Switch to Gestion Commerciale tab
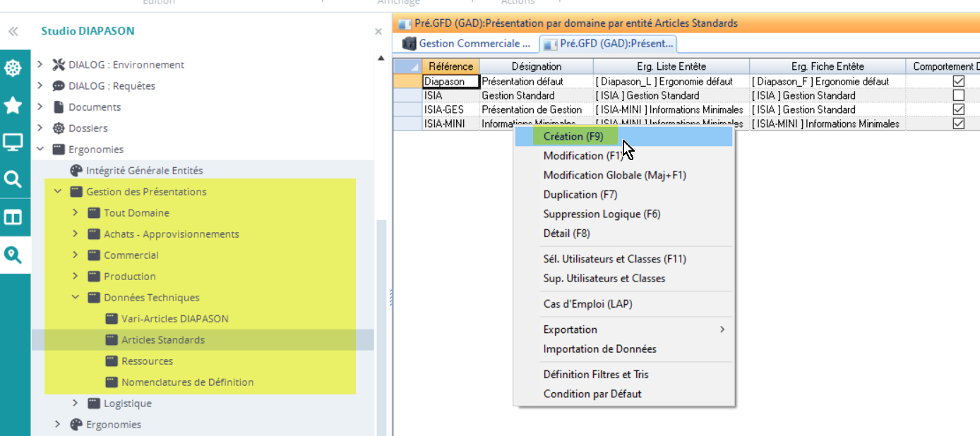This screenshot has width=980, height=436. 467,44
